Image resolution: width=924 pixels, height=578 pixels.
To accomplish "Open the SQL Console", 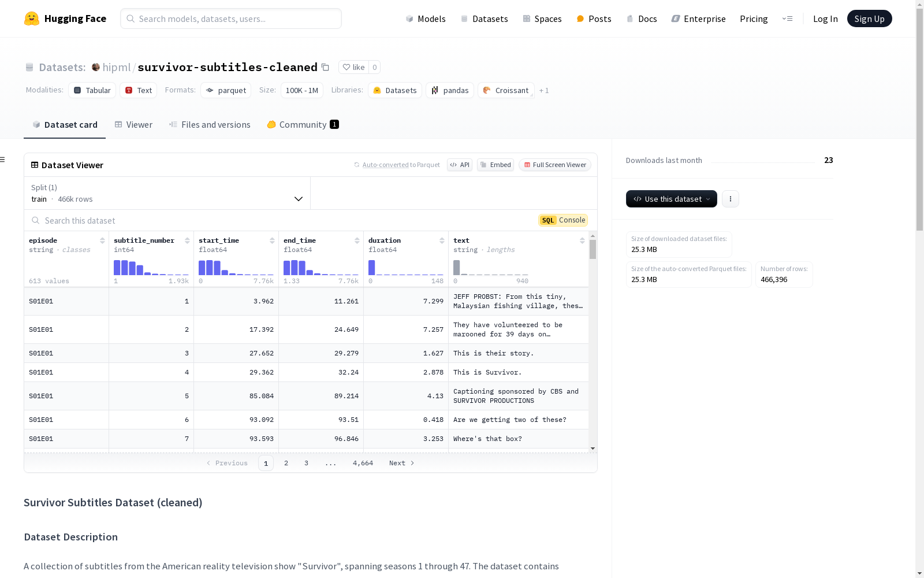I will (563, 220).
